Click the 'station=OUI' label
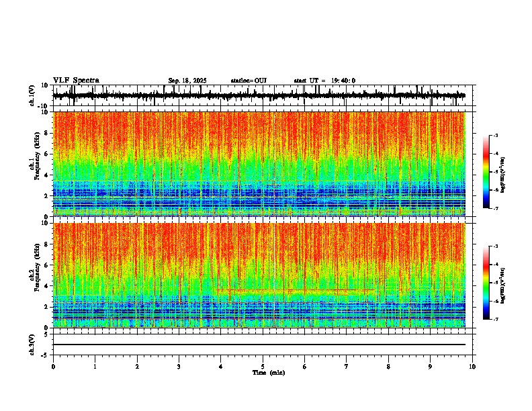532x411 pixels. click(x=249, y=81)
